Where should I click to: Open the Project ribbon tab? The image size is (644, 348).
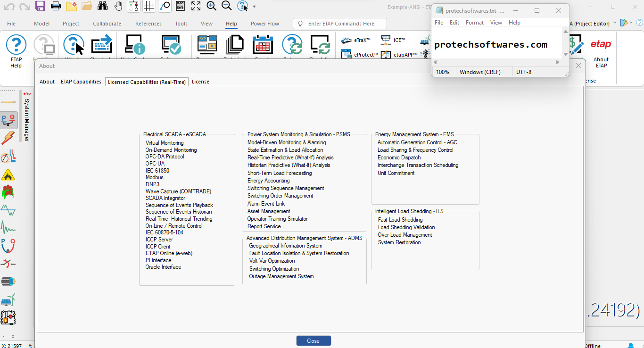point(71,24)
